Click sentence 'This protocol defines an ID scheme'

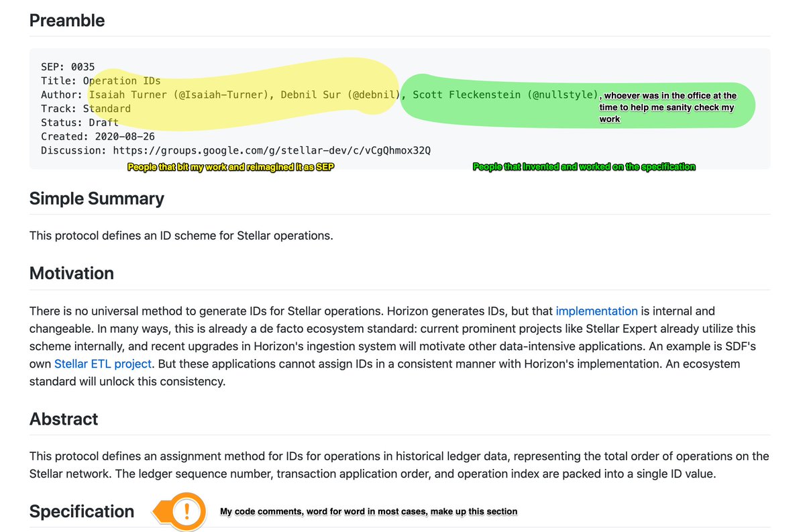tap(181, 236)
